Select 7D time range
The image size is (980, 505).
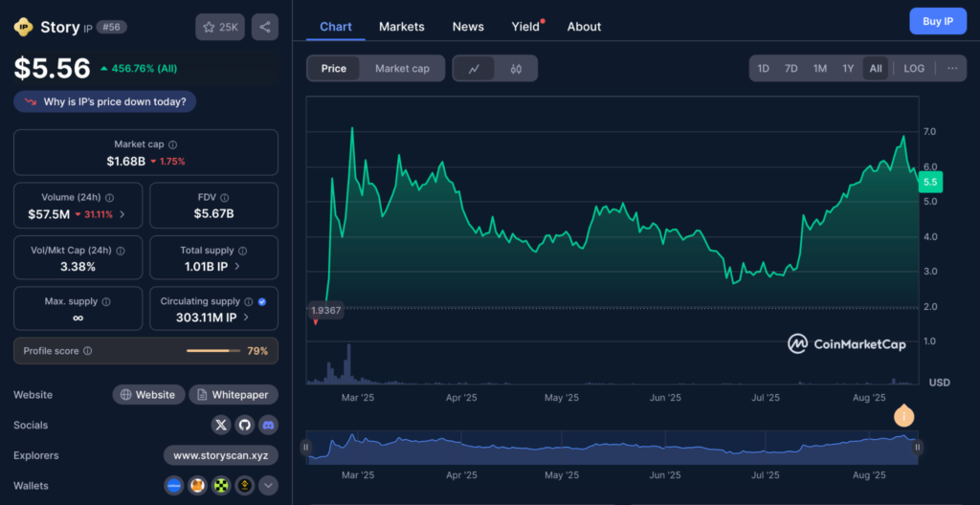[791, 69]
